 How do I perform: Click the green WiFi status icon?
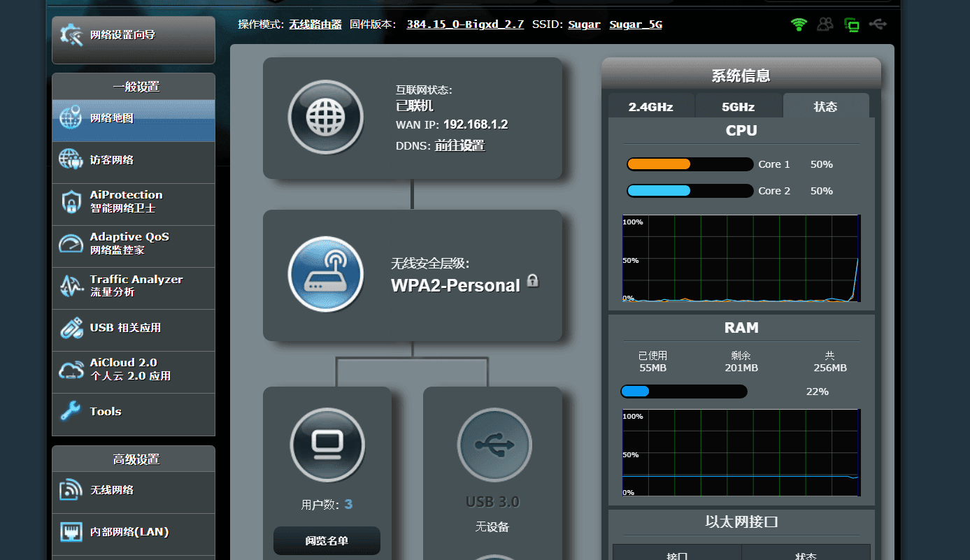click(799, 24)
